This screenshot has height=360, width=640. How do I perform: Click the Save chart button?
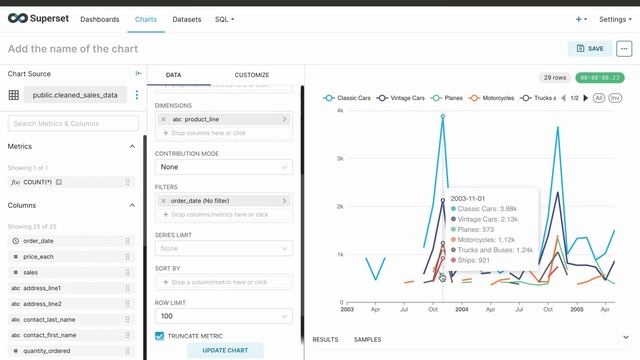pos(590,49)
